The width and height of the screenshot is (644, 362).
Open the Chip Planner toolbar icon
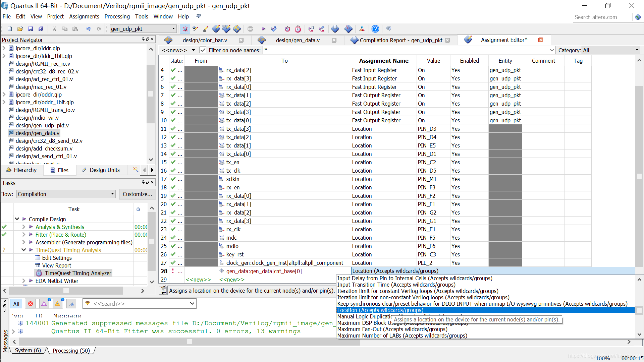237,29
